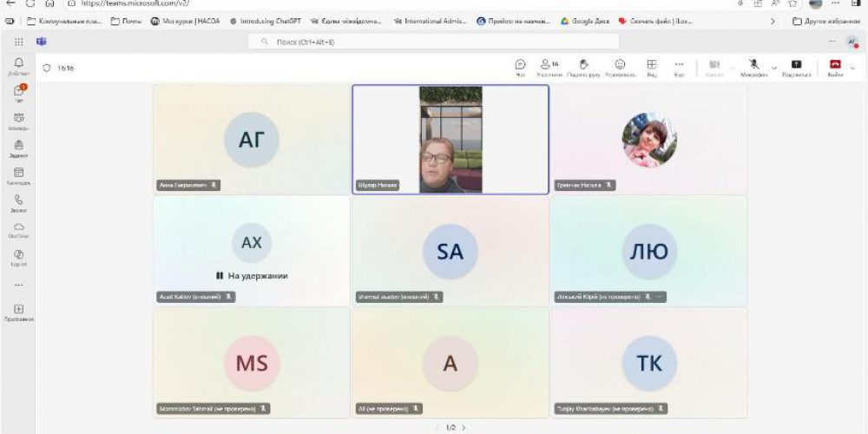Click the TK participant avatar

click(x=649, y=363)
